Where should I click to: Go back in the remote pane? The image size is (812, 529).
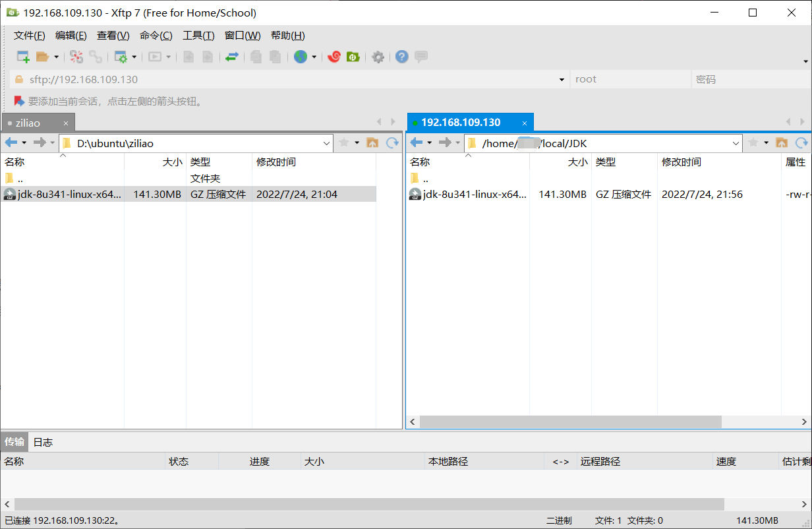click(x=416, y=142)
